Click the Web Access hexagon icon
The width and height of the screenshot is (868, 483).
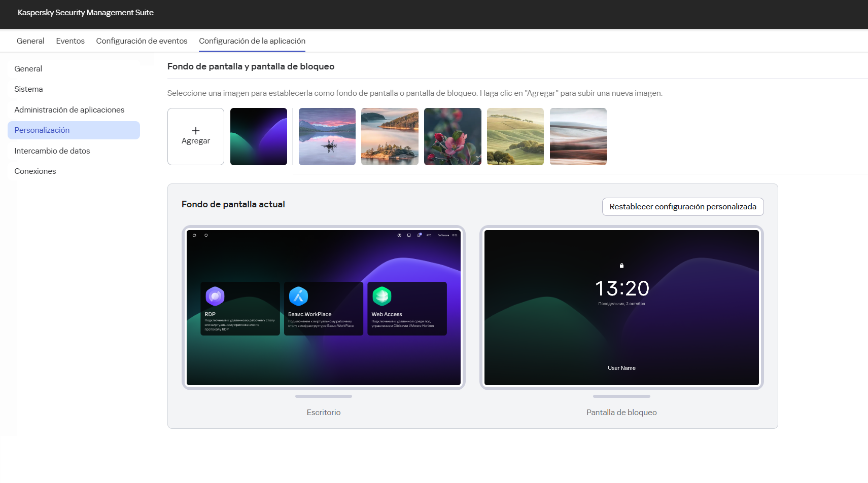click(383, 295)
